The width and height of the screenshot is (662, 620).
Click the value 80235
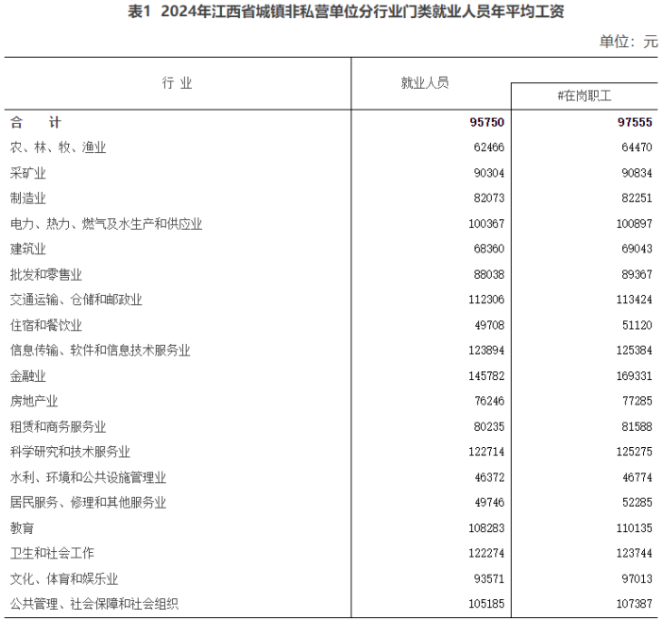tap(489, 426)
